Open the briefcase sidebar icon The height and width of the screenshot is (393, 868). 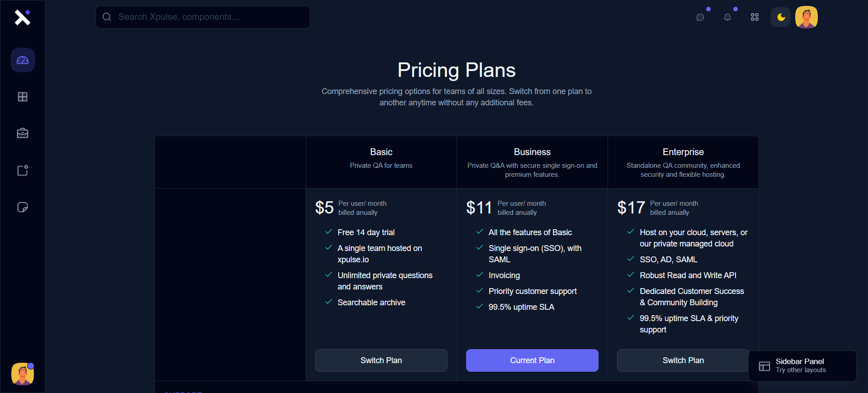tap(23, 133)
